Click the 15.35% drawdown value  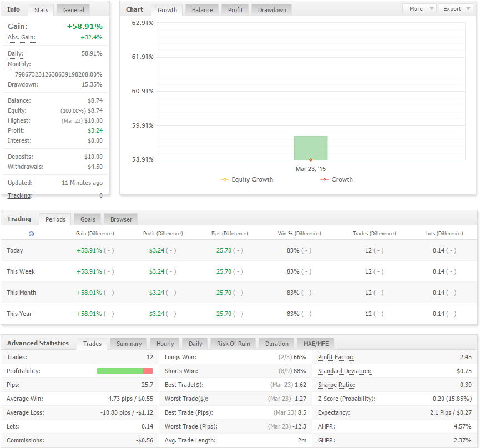click(x=92, y=84)
